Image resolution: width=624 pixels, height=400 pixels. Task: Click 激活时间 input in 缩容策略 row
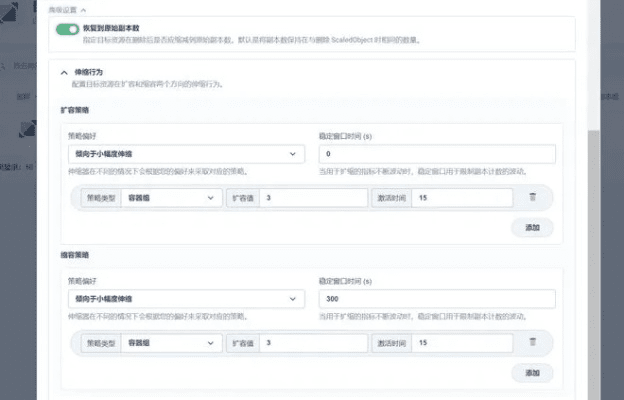click(x=462, y=343)
